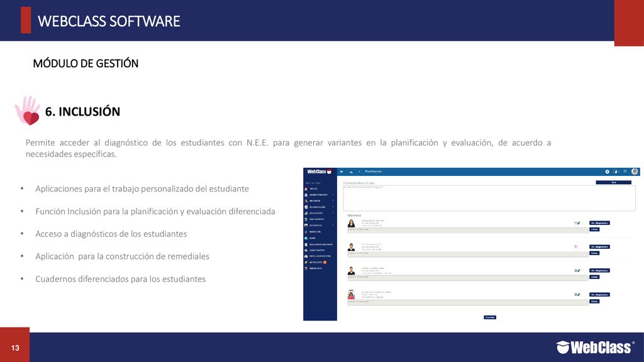Click the orange Mensajería notification badge

point(325,262)
